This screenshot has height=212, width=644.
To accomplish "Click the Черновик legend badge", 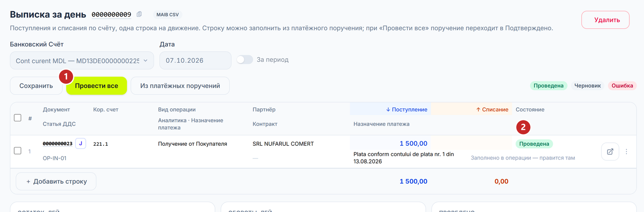I will pyautogui.click(x=587, y=86).
